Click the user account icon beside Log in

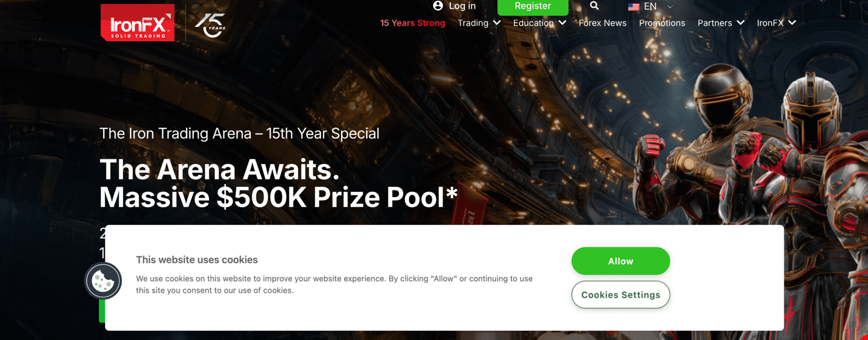coord(438,6)
